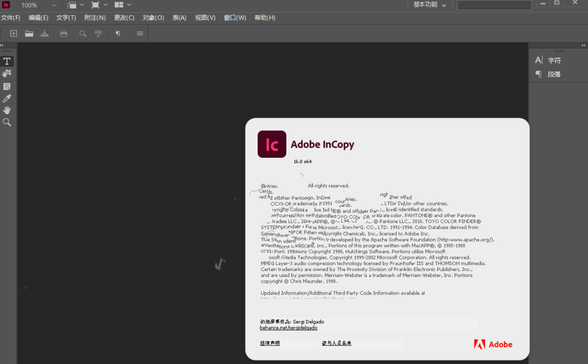Image resolution: width=588 pixels, height=364 pixels.
Task: Click the Save toolbar icon
Action: pos(45,33)
